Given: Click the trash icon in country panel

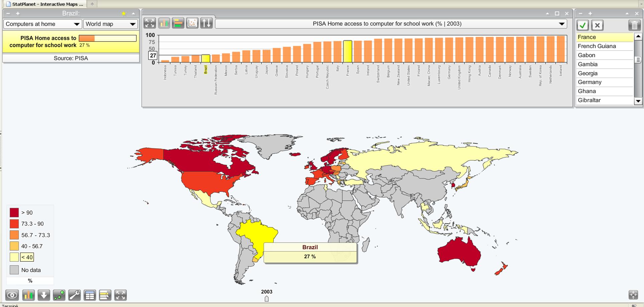Looking at the screenshot, I should pos(634,25).
